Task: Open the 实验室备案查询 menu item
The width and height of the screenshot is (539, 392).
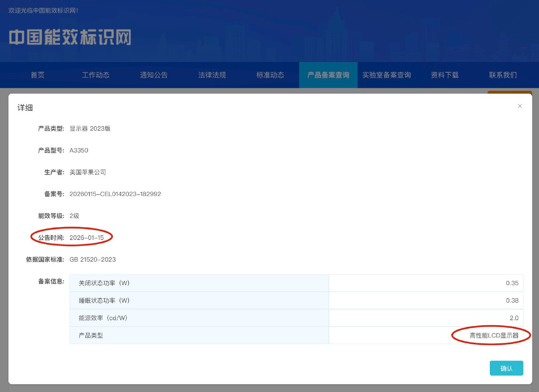Action: coord(387,75)
